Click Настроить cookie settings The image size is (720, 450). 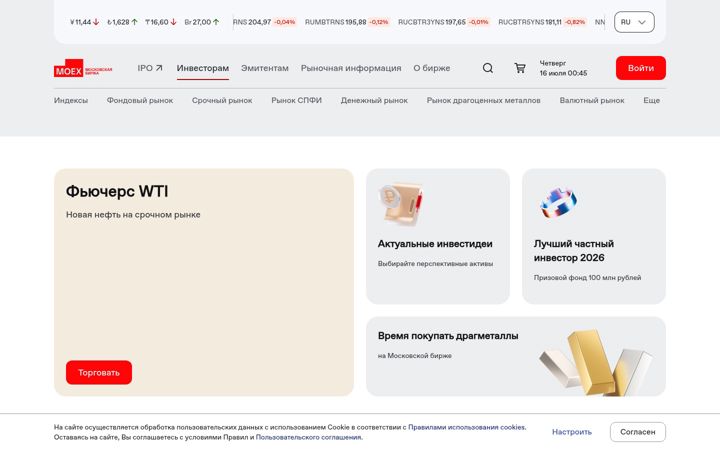tap(572, 432)
